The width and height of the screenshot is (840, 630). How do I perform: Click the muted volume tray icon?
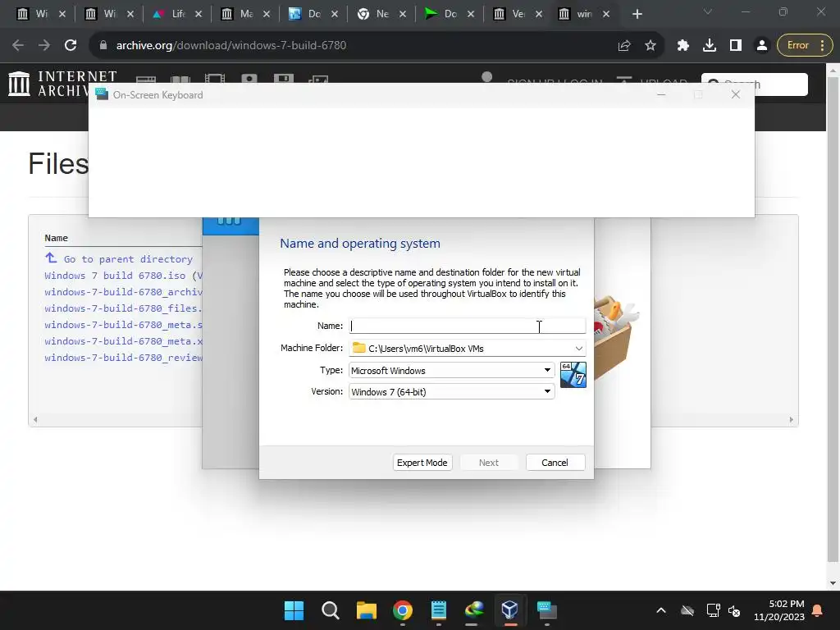734,610
